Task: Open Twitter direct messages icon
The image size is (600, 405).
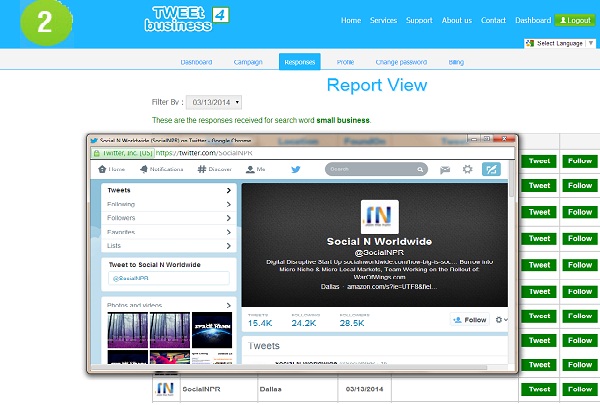Action: 445,170
